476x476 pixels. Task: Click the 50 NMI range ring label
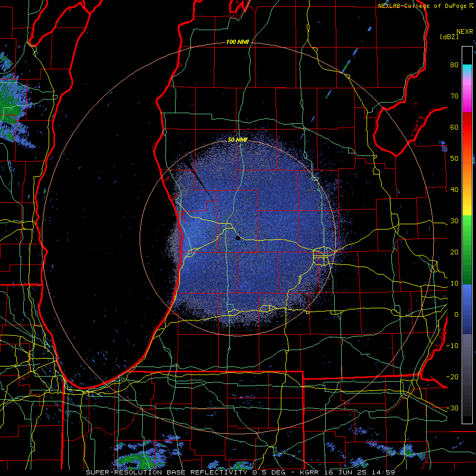(237, 140)
